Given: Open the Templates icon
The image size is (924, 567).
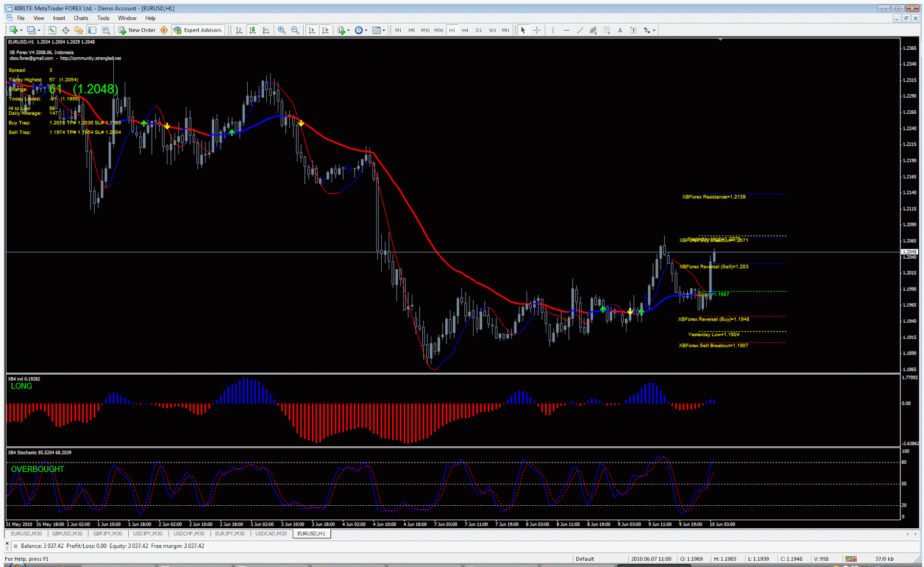Looking at the screenshot, I should [x=377, y=30].
